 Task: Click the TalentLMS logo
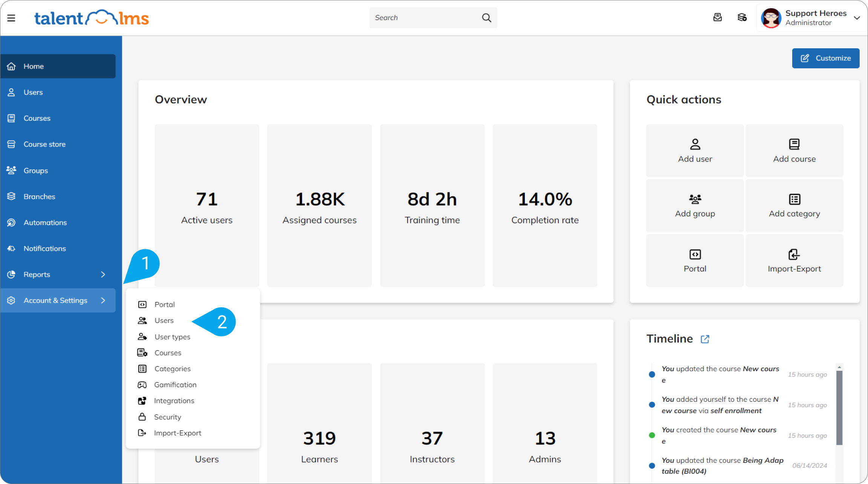(x=92, y=18)
